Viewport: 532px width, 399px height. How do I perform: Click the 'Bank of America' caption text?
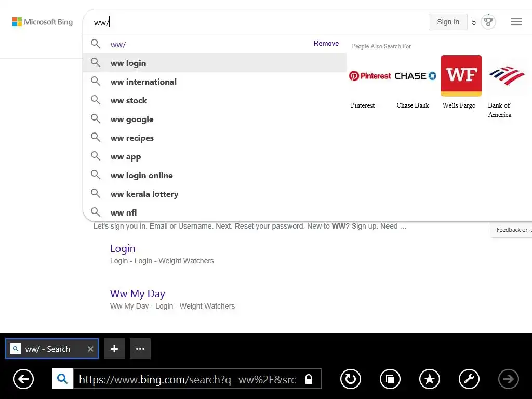499,110
